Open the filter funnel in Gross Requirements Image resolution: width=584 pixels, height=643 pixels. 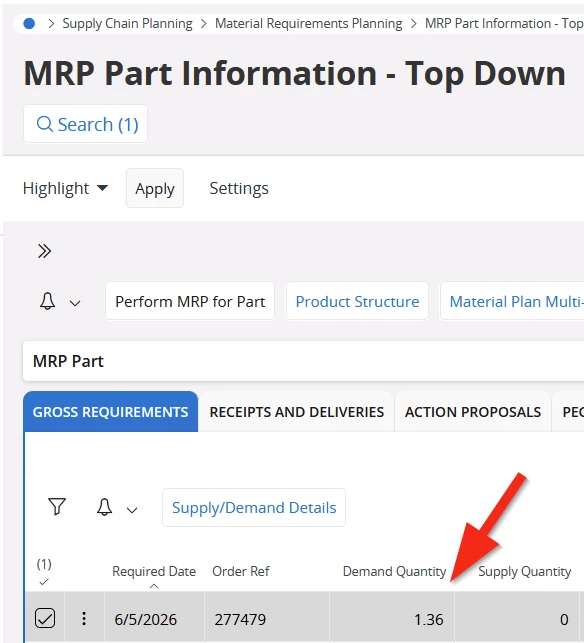[x=57, y=507]
